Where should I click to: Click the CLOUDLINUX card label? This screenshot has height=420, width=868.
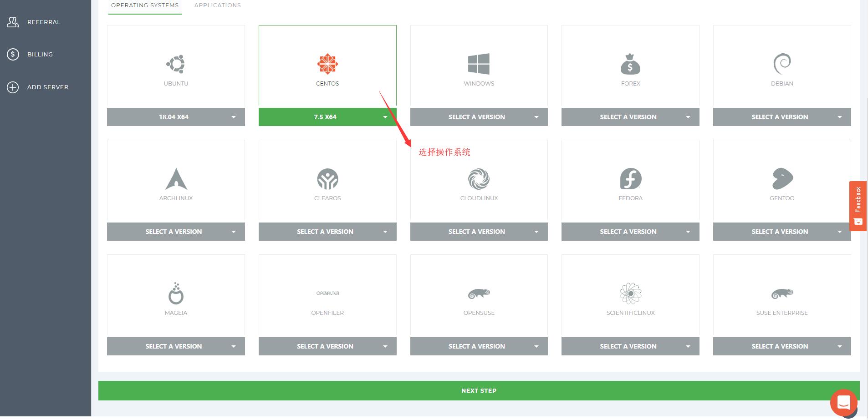point(479,198)
